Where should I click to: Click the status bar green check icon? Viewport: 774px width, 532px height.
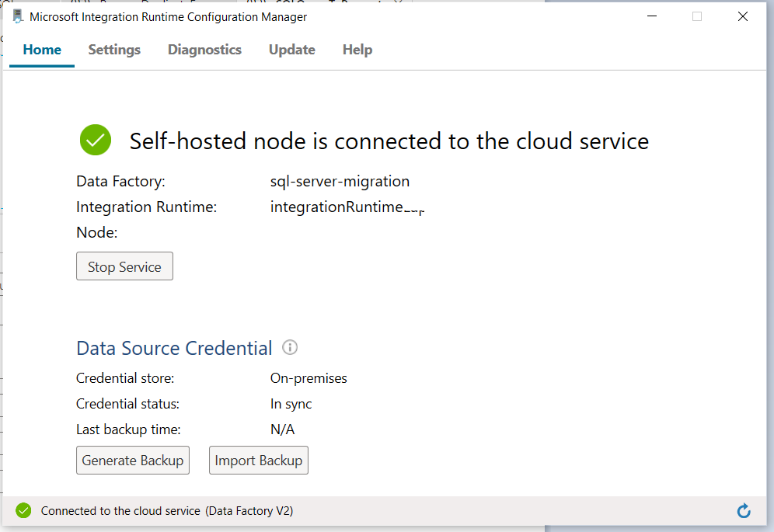pos(23,511)
